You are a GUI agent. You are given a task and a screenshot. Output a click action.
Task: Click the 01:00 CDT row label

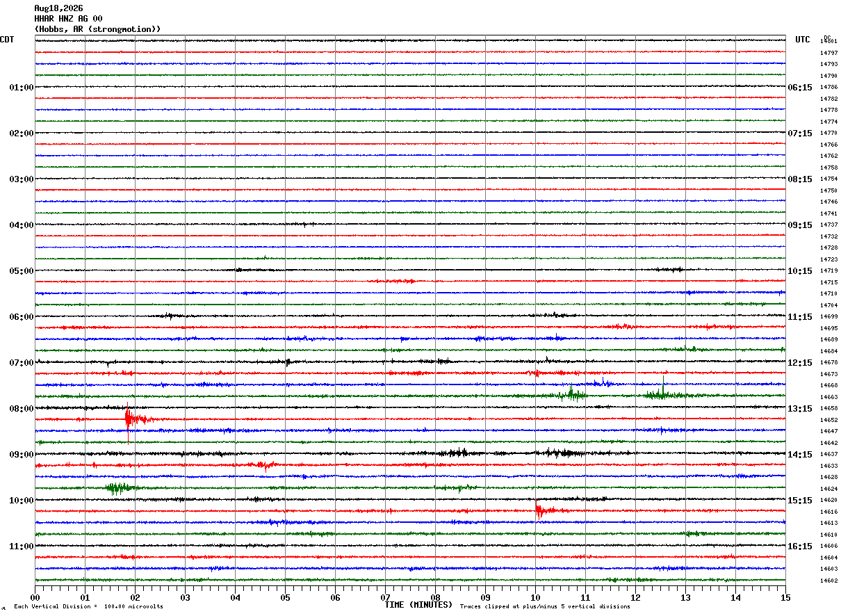[22, 88]
